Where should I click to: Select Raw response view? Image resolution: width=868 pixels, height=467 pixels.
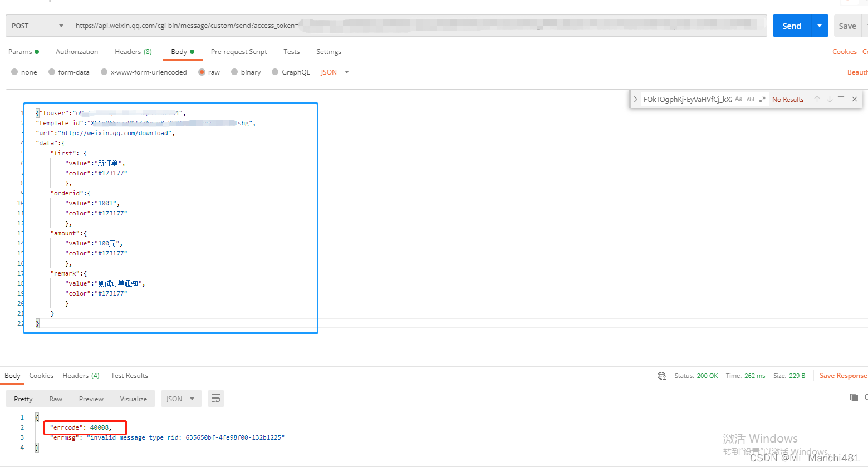(56, 399)
